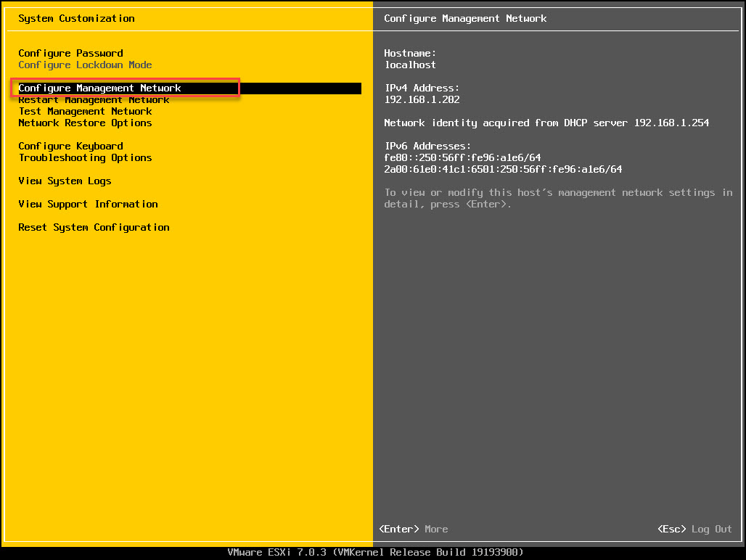Click the Configure Management Network panel title
This screenshot has width=746, height=560.
(465, 19)
